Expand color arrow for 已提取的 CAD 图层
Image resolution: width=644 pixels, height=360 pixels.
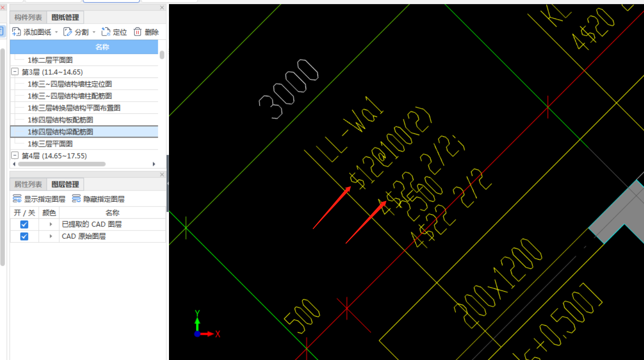tap(51, 224)
